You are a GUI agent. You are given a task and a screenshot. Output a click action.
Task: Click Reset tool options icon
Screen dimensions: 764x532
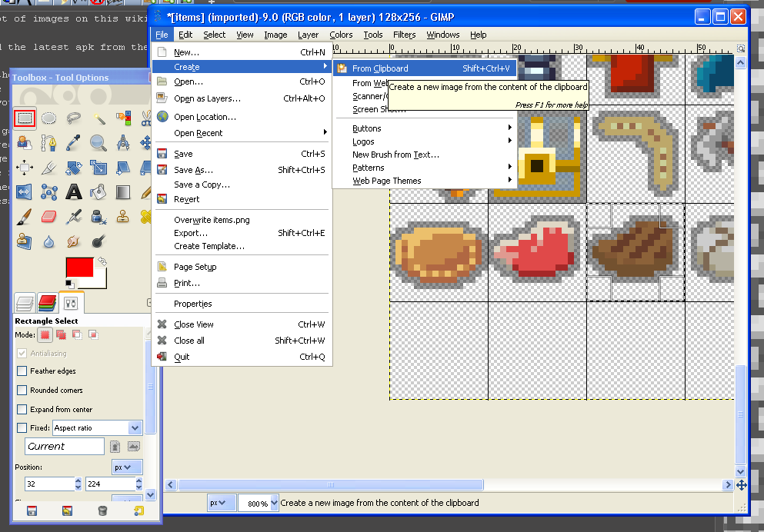click(x=138, y=510)
